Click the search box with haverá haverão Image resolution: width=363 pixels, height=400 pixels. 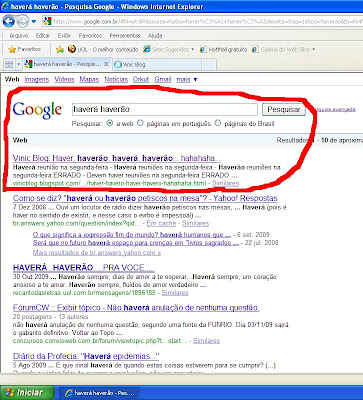(x=165, y=109)
